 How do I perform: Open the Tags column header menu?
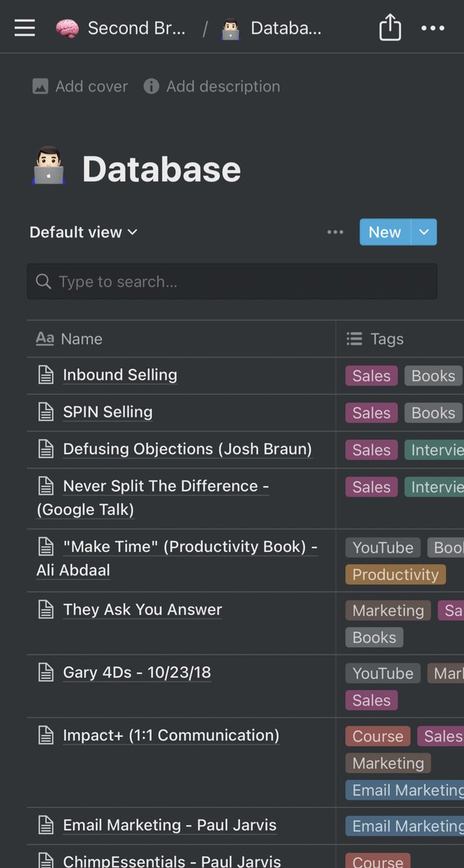[x=400, y=339]
